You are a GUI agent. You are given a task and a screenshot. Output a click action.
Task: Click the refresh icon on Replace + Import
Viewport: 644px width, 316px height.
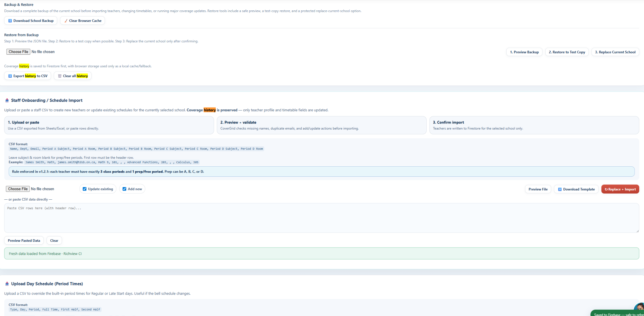606,189
